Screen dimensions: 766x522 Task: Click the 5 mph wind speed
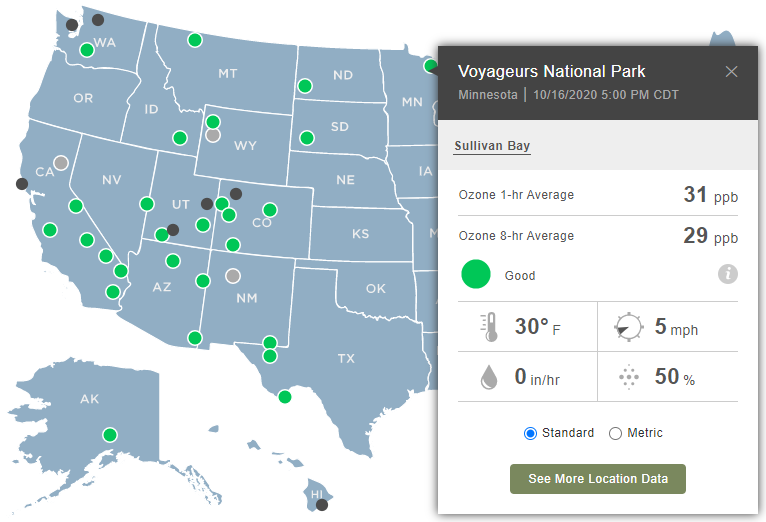pyautogui.click(x=676, y=327)
